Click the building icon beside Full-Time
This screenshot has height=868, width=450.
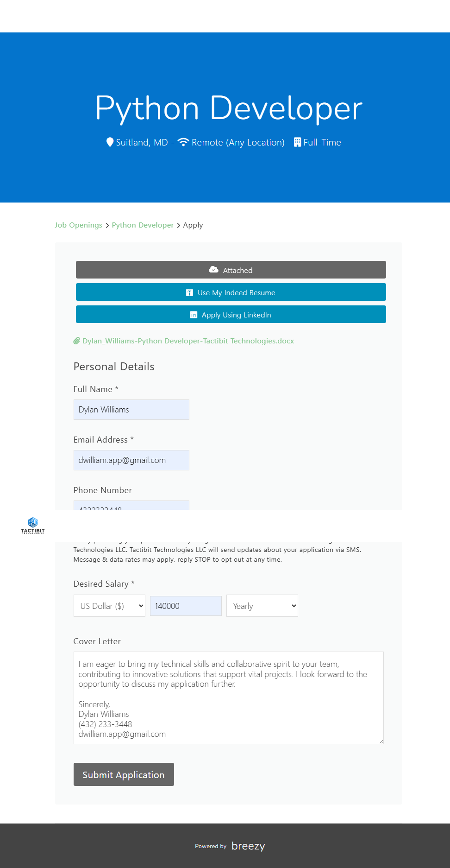pos(297,142)
